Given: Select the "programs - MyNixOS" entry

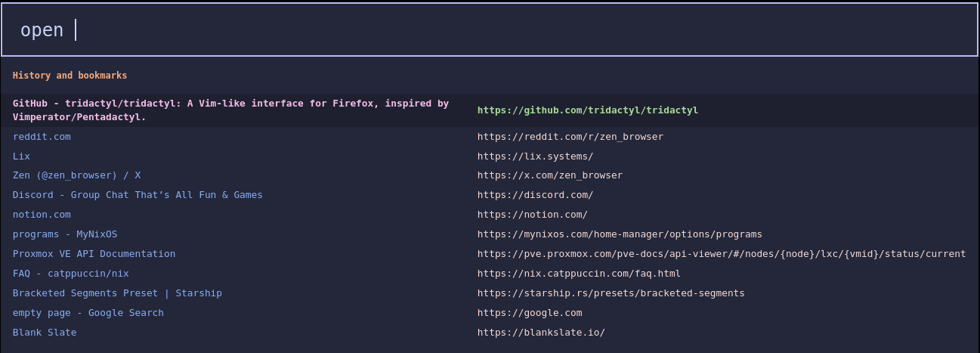Looking at the screenshot, I should pos(65,234).
